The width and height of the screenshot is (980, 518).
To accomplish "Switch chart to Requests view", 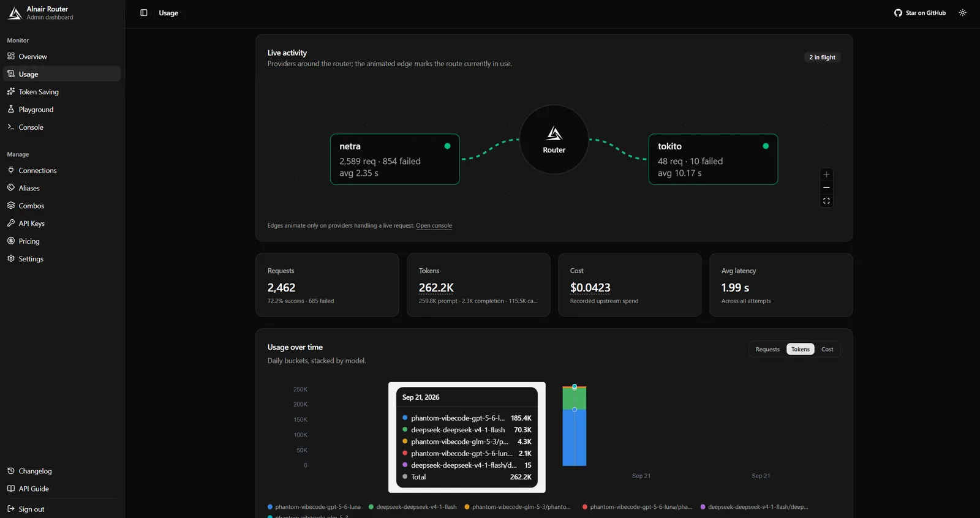I will click(767, 349).
